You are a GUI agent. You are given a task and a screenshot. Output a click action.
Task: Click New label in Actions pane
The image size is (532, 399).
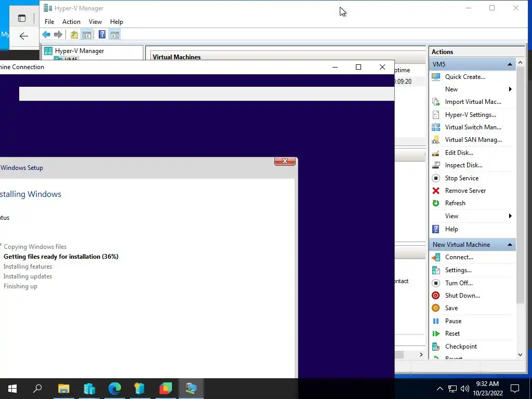click(x=451, y=89)
